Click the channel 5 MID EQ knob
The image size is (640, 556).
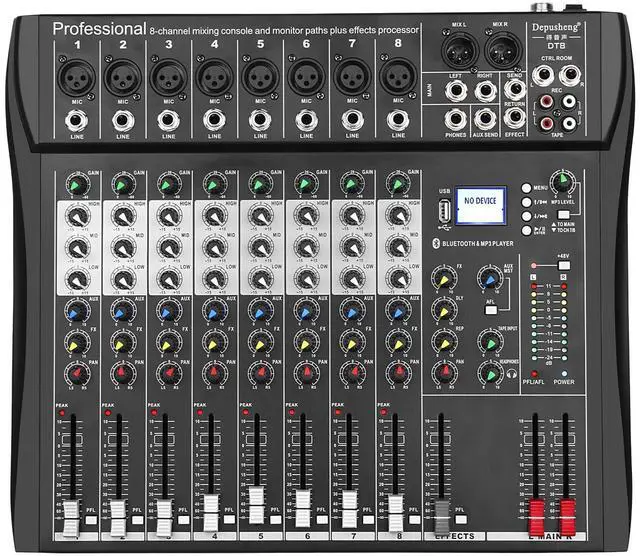click(x=260, y=247)
